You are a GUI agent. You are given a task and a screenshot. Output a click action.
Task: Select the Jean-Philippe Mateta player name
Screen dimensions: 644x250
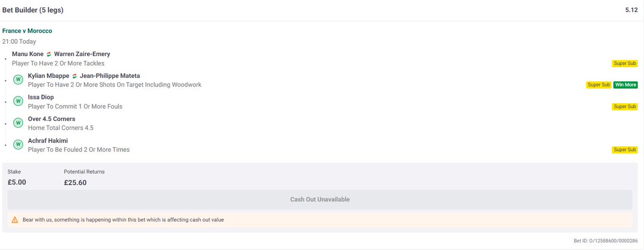click(x=110, y=76)
